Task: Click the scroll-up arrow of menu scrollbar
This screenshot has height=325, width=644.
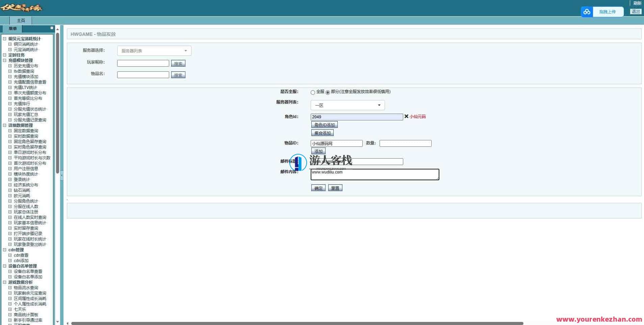Action: [x=57, y=29]
